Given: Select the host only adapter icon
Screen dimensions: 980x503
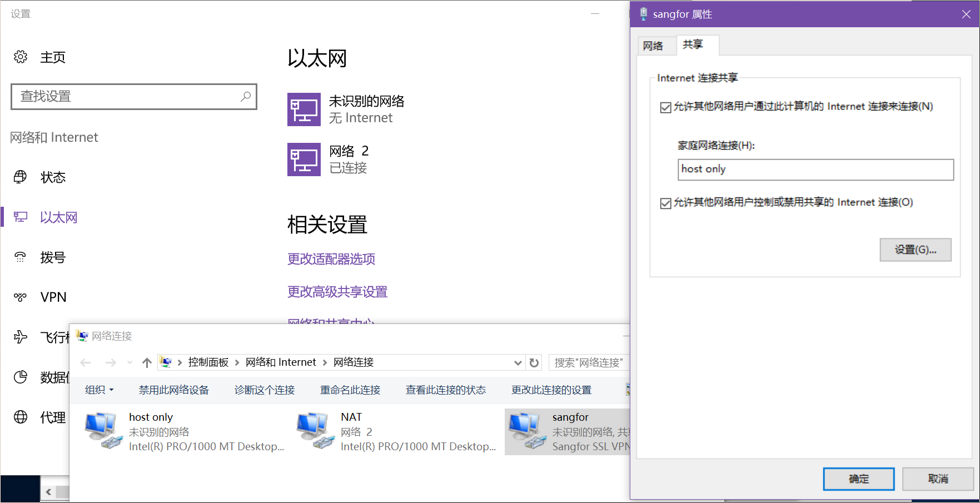Looking at the screenshot, I should (x=103, y=431).
